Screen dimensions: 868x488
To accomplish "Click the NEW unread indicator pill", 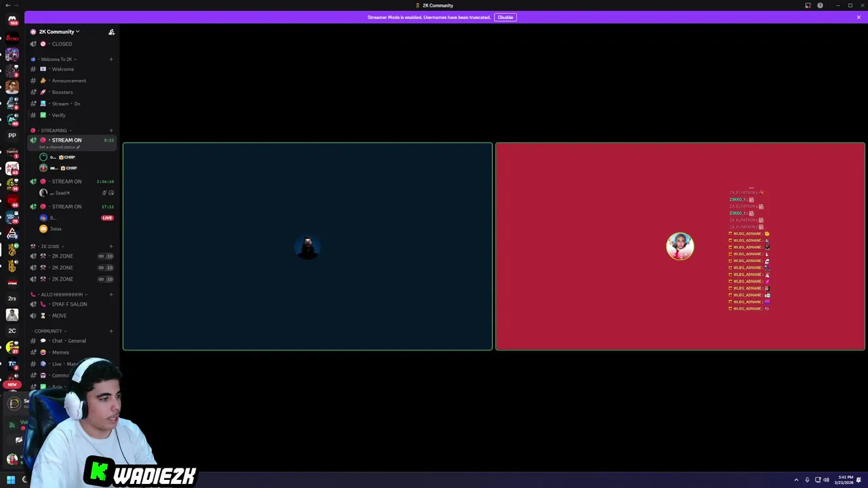I will point(12,384).
